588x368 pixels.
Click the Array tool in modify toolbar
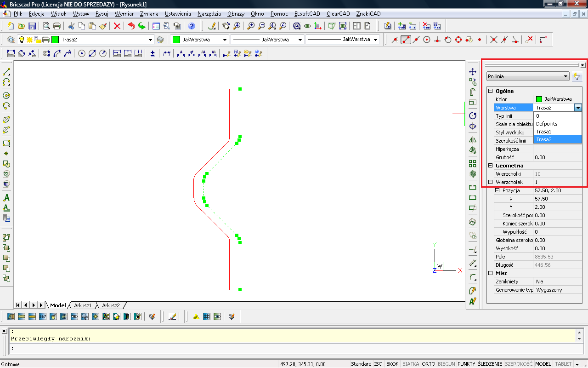click(x=472, y=163)
